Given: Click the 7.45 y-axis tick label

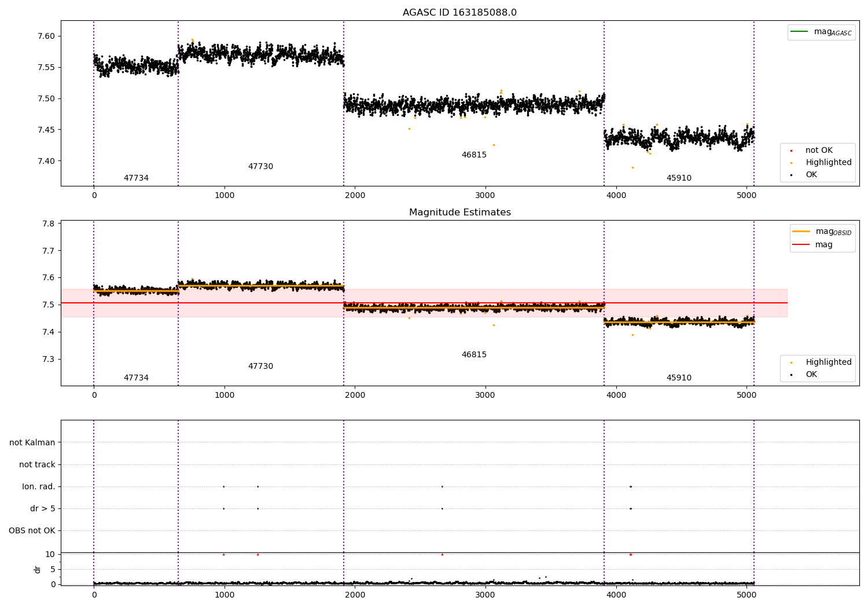Looking at the screenshot, I should [x=46, y=130].
